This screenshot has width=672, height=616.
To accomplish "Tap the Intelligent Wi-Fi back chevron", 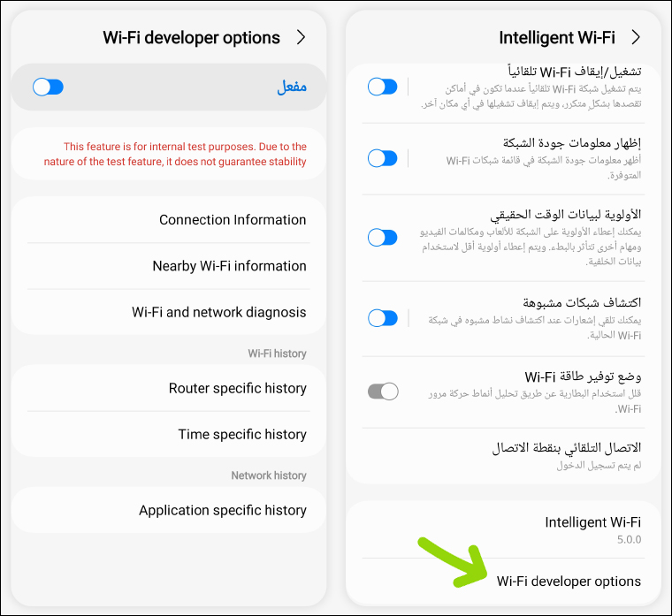I will tap(635, 37).
